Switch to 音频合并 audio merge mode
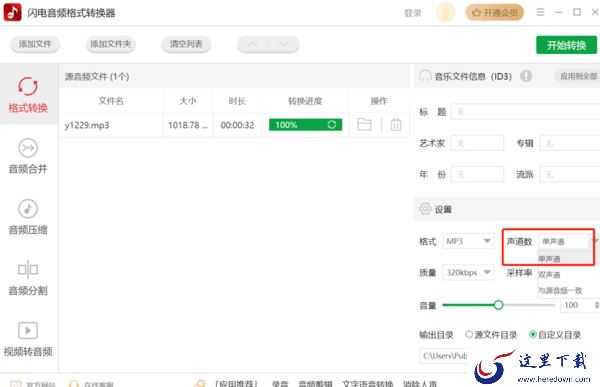Screen dimensions: 600x387 pyautogui.click(x=28, y=156)
